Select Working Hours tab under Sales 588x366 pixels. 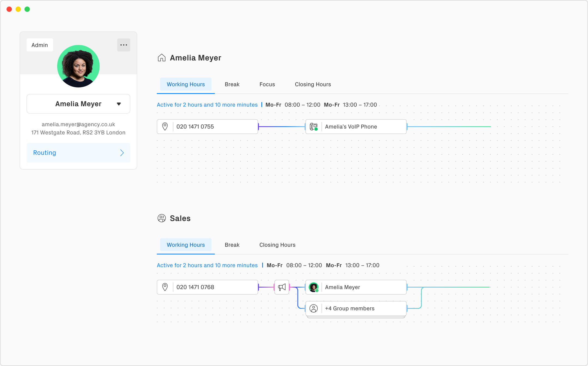186,245
